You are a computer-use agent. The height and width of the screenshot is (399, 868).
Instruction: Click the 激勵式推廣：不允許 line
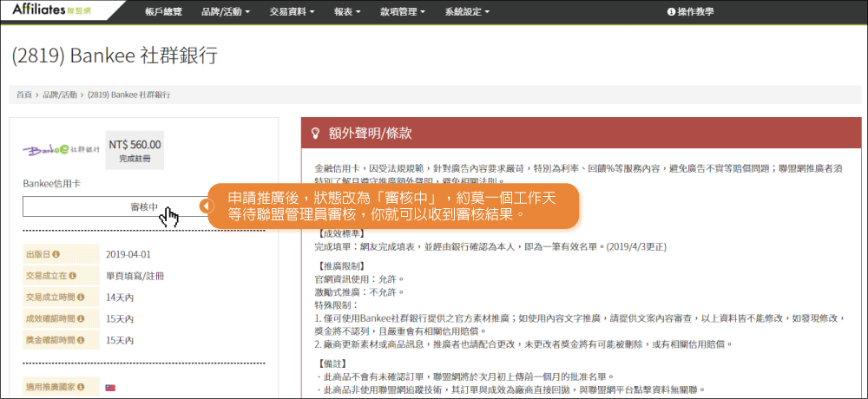point(359,291)
